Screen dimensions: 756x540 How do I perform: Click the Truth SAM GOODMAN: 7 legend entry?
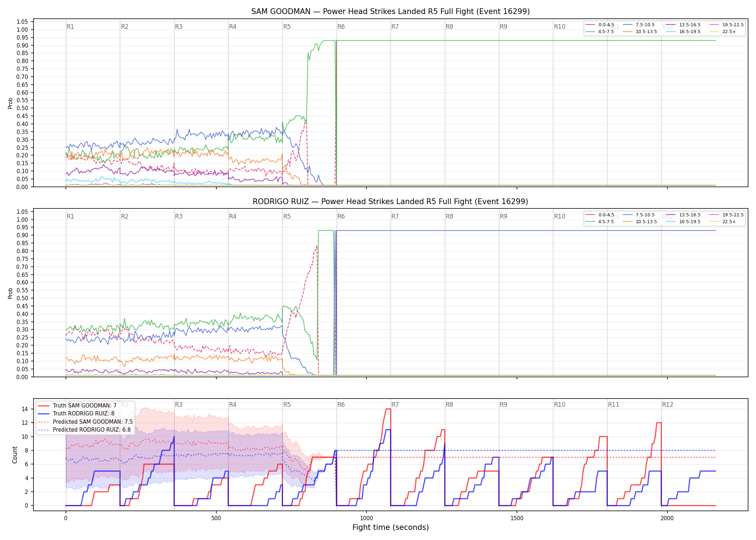(x=77, y=405)
